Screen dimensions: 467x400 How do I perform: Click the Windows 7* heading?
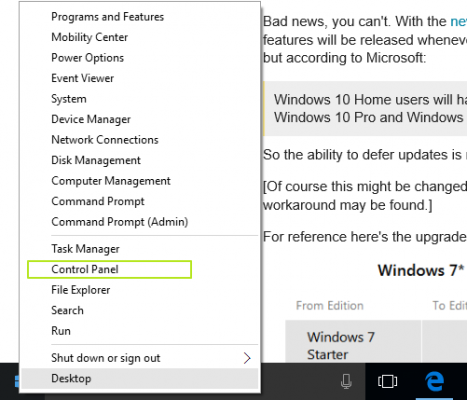pos(421,270)
